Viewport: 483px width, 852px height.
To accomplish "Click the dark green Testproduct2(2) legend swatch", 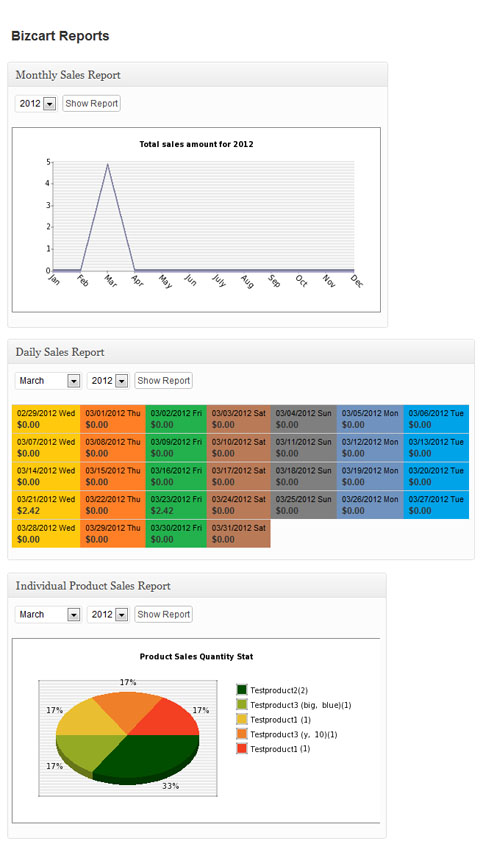I will click(x=242, y=690).
